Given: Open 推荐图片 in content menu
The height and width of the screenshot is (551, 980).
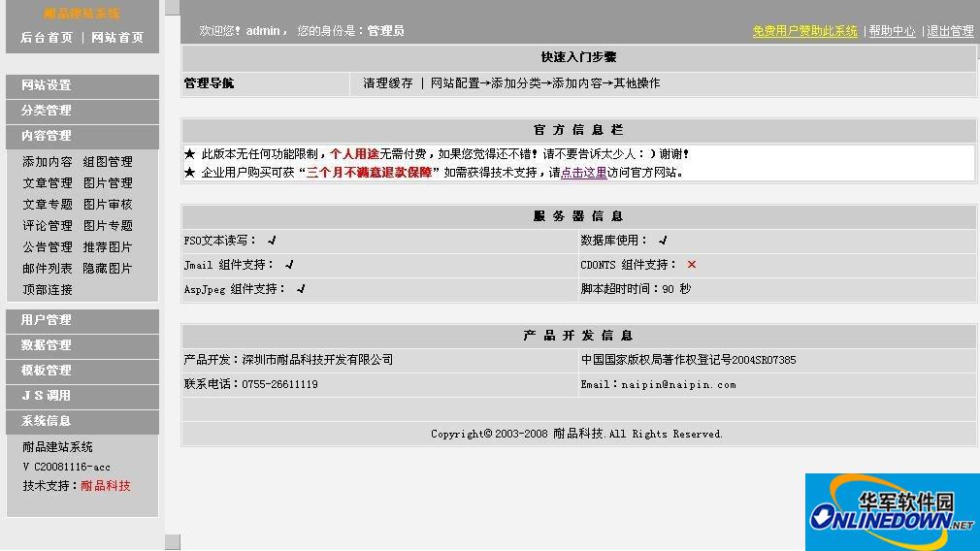Looking at the screenshot, I should [x=108, y=246].
